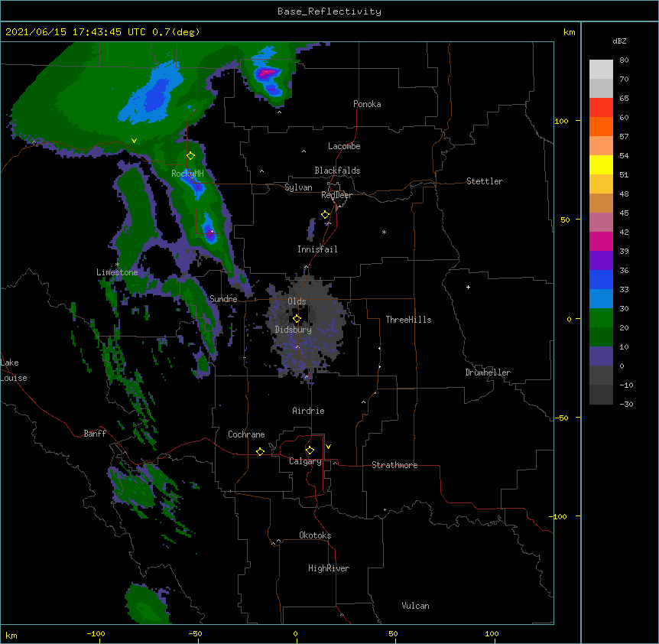Click the Okotoks label
Image resolution: width=659 pixels, height=644 pixels.
[315, 535]
